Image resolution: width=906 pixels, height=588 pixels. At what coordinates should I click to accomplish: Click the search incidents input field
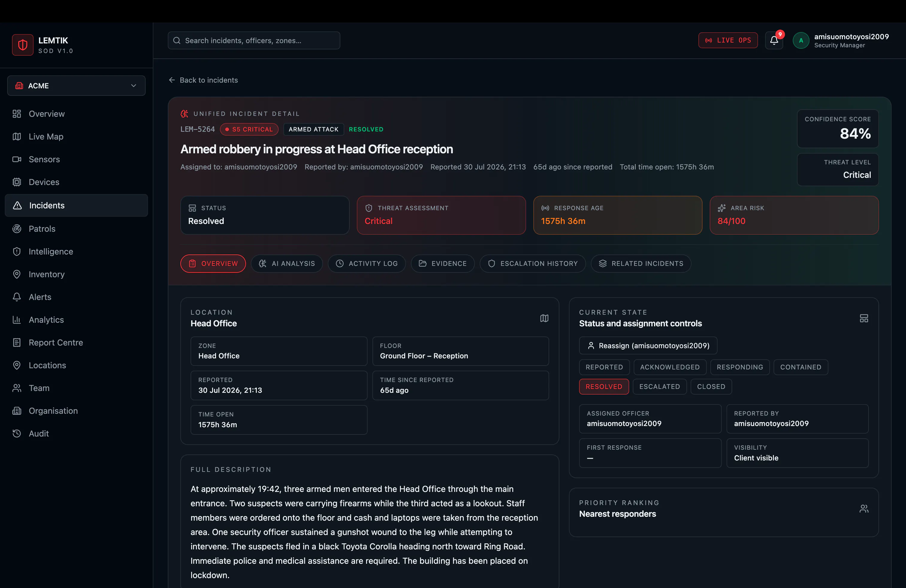(x=254, y=40)
